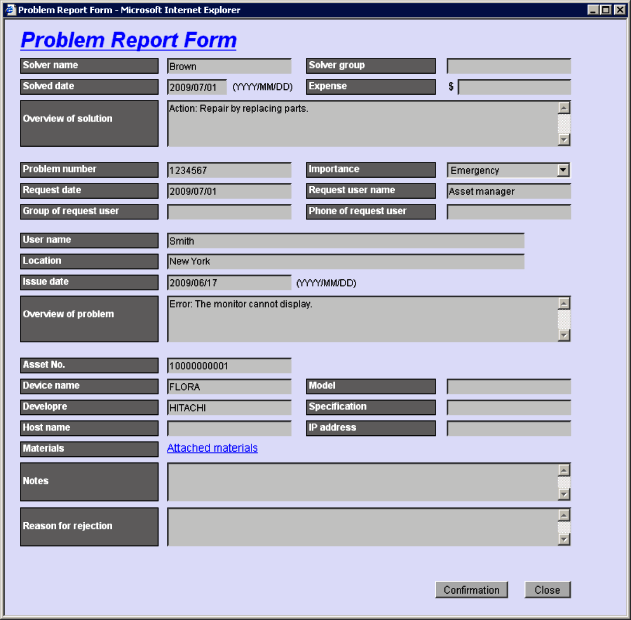Click the Close button at bottom
Image resolution: width=631 pixels, height=620 pixels.
[547, 590]
